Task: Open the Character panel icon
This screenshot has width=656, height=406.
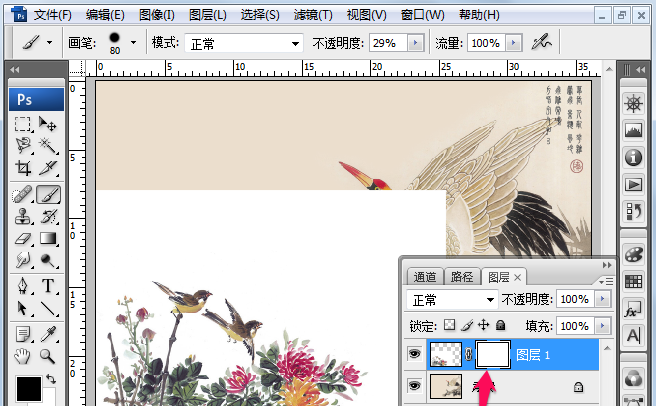Action: [x=633, y=335]
